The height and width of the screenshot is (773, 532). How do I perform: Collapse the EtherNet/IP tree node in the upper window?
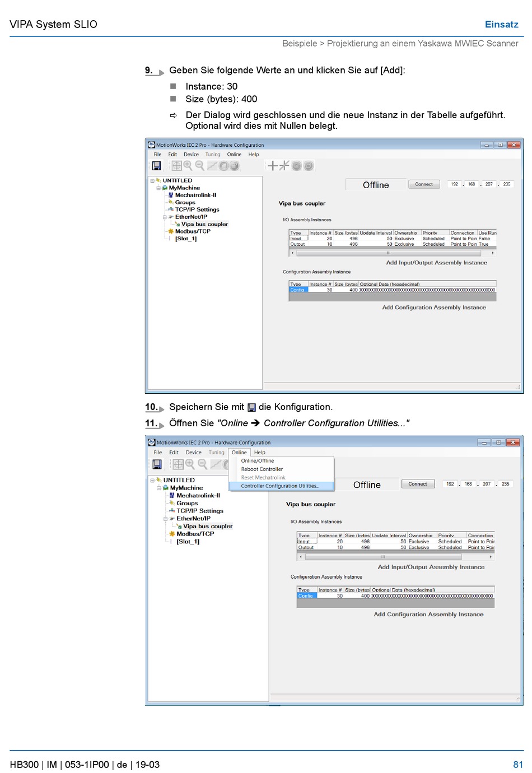pyautogui.click(x=165, y=217)
